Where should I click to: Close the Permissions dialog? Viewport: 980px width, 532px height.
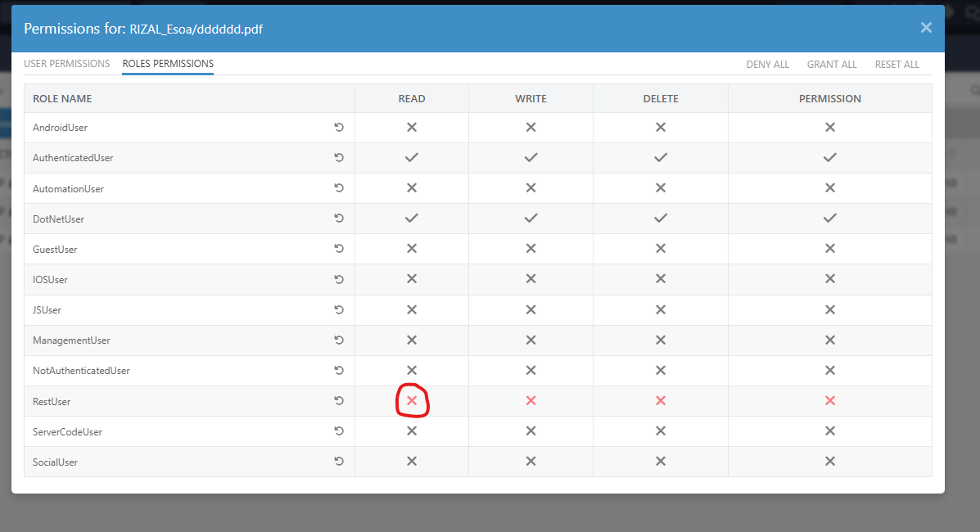[926, 28]
